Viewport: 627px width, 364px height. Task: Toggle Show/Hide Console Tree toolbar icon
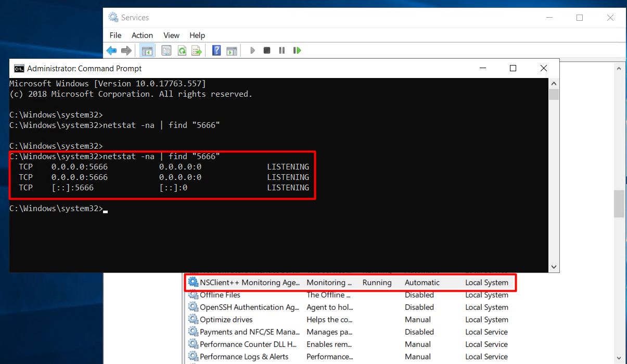(147, 50)
